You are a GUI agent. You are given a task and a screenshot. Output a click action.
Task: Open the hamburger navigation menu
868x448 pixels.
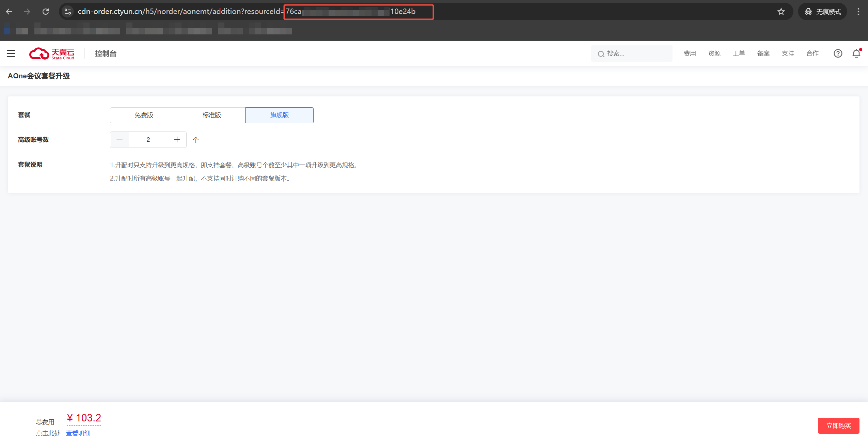(x=11, y=53)
